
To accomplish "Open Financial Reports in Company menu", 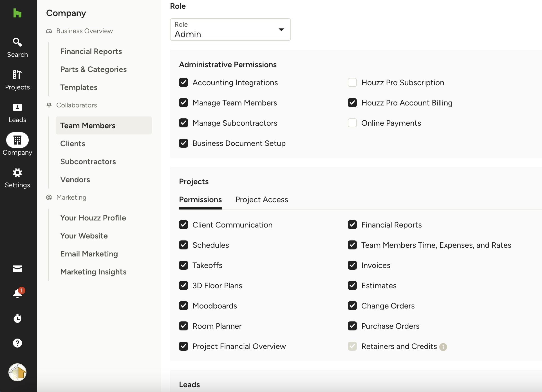I will click(x=91, y=51).
